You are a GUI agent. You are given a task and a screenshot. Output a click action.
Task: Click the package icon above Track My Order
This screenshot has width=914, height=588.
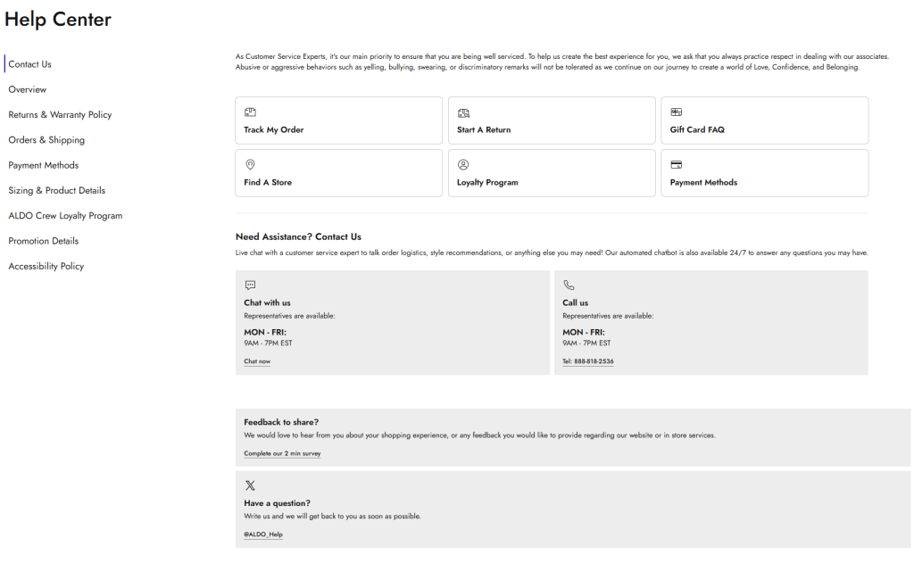coord(250,112)
